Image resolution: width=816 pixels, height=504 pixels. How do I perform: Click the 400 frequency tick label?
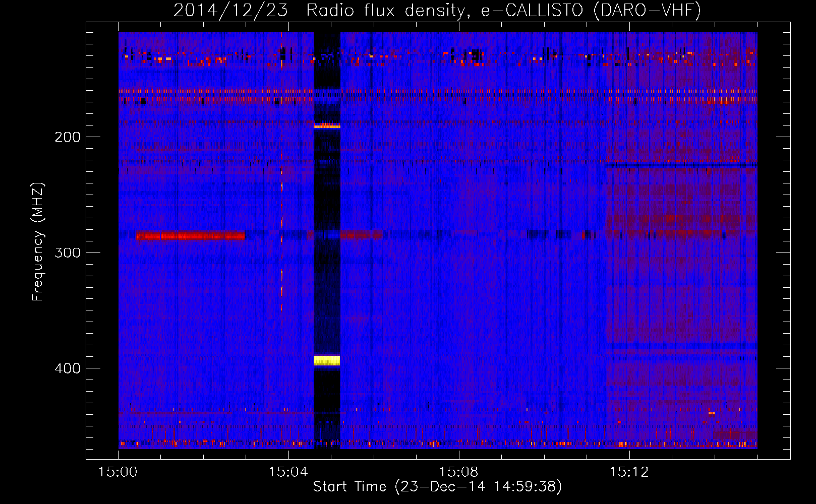coord(68,368)
